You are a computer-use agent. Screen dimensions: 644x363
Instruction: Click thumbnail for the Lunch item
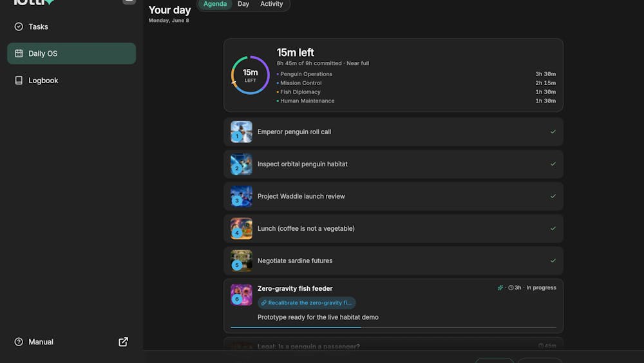(x=241, y=229)
